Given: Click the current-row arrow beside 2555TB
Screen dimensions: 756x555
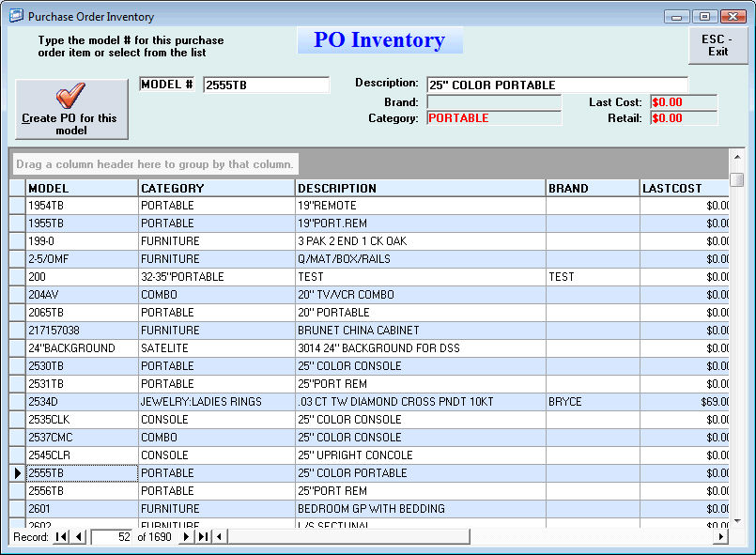Looking at the screenshot, I should point(17,473).
